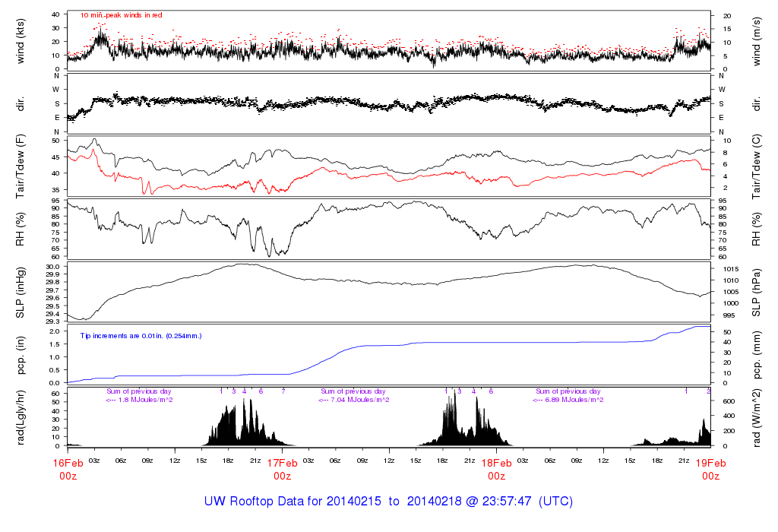
Task: Select the "19Feb" date label
Action: 711,463
